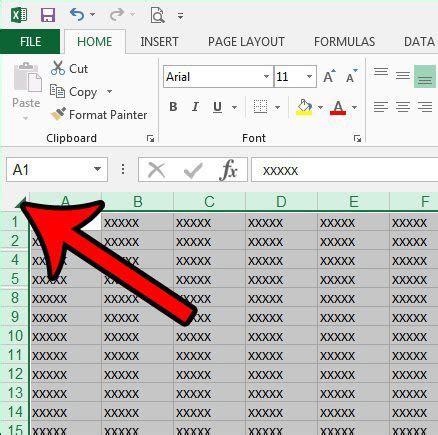
Task: Select row 1 header
Action: tap(15, 222)
